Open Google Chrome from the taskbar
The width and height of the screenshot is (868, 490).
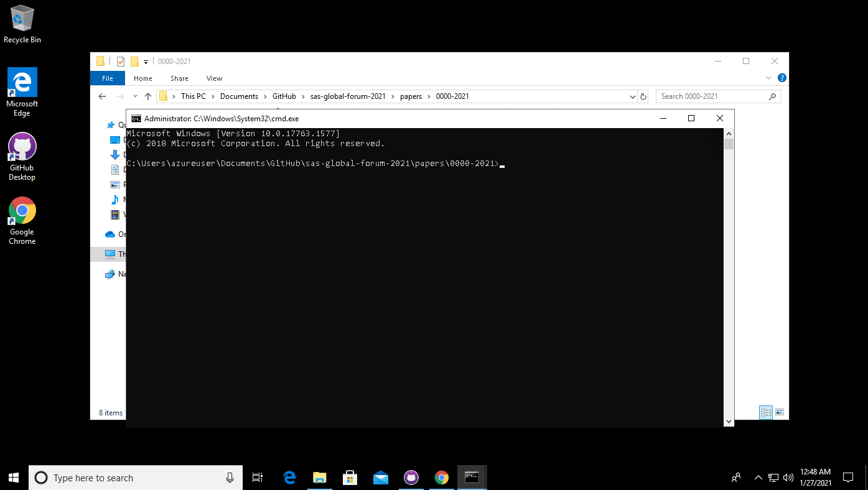(x=441, y=478)
